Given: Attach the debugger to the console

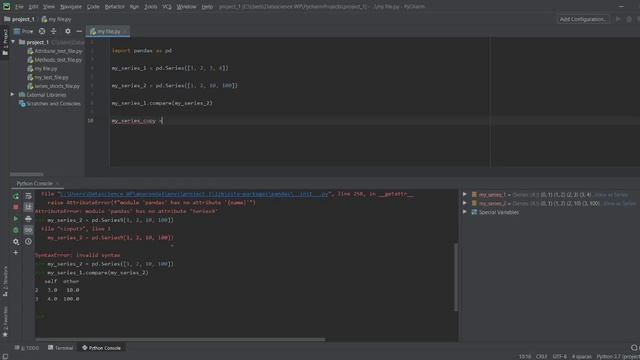Looking at the screenshot, I should pos(16,230).
